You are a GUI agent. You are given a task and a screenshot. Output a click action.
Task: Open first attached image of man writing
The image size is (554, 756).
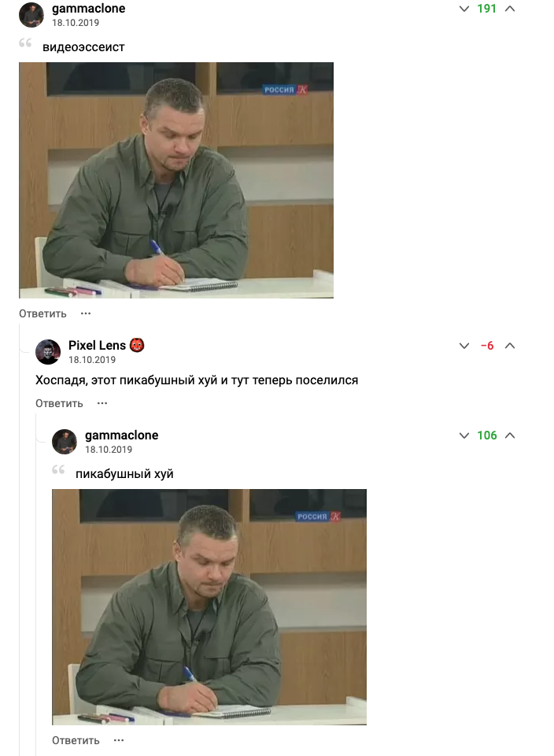pyautogui.click(x=176, y=180)
